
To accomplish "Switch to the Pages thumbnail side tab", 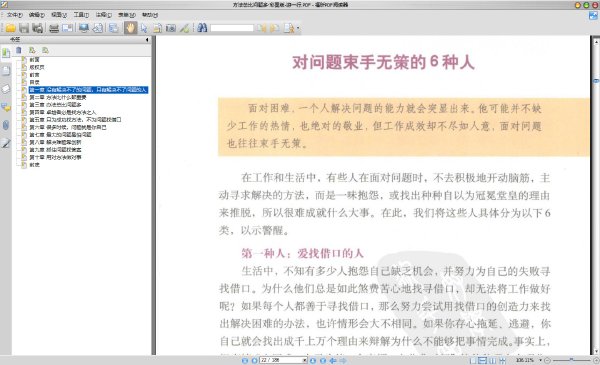I will click(6, 71).
